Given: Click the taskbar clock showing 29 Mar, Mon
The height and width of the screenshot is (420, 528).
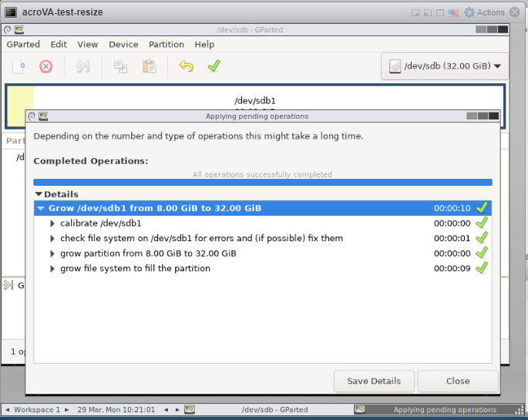Looking at the screenshot, I should click(x=116, y=410).
